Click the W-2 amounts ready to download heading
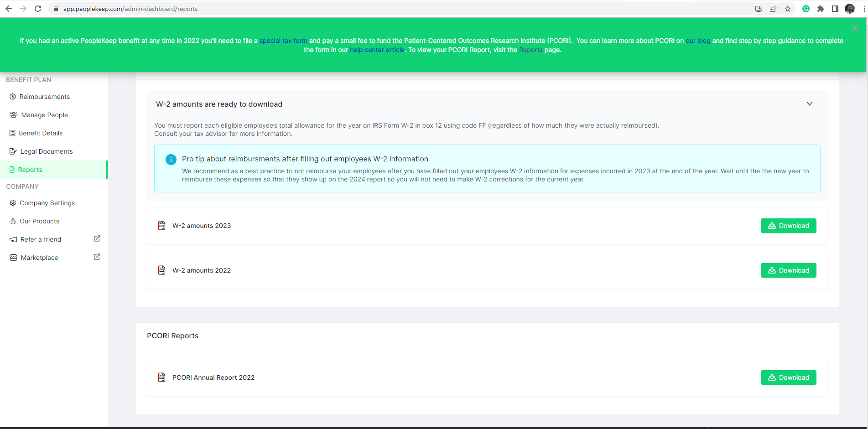This screenshot has width=868, height=429. click(219, 104)
